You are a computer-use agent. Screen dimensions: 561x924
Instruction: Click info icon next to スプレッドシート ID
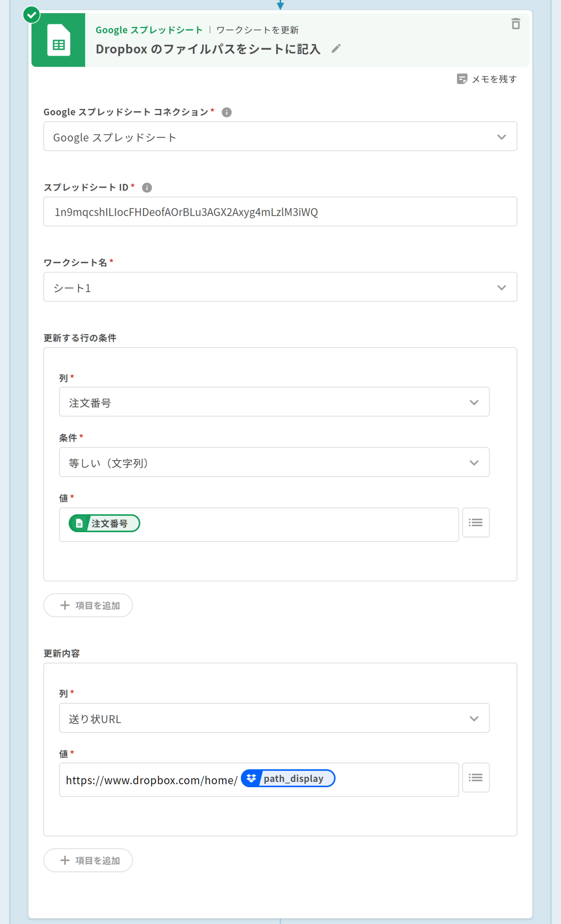coord(147,187)
